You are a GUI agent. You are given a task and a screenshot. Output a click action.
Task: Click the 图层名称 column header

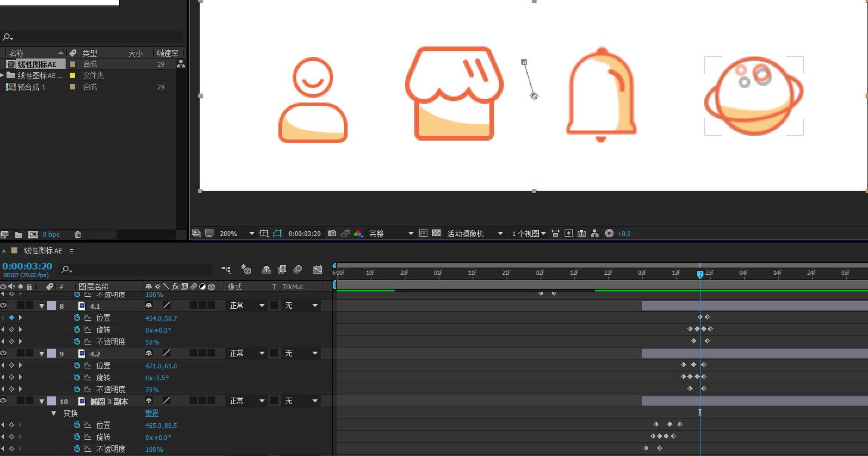pos(94,287)
